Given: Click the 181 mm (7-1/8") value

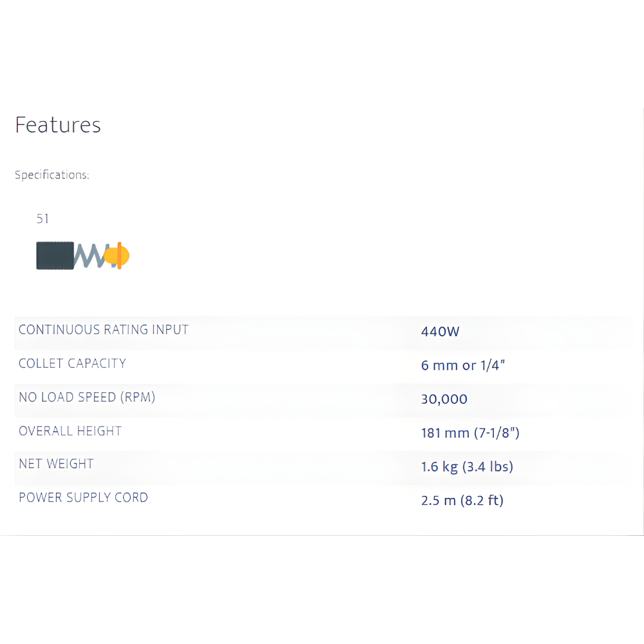Looking at the screenshot, I should [470, 433].
